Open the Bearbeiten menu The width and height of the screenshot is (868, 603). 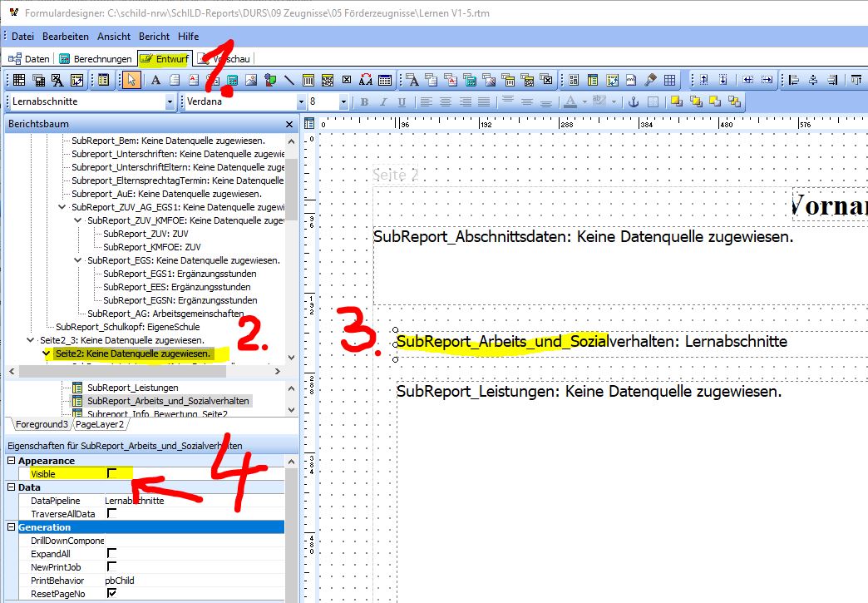pyautogui.click(x=66, y=37)
